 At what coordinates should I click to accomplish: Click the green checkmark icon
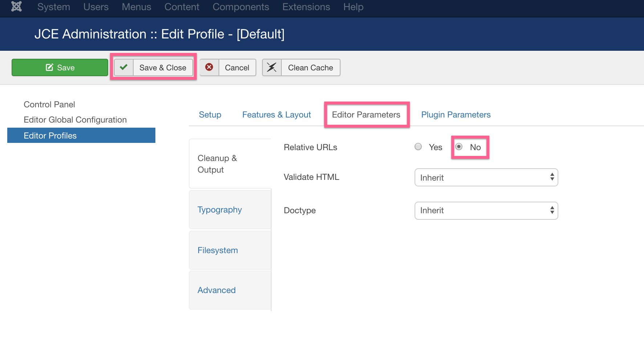coord(124,67)
